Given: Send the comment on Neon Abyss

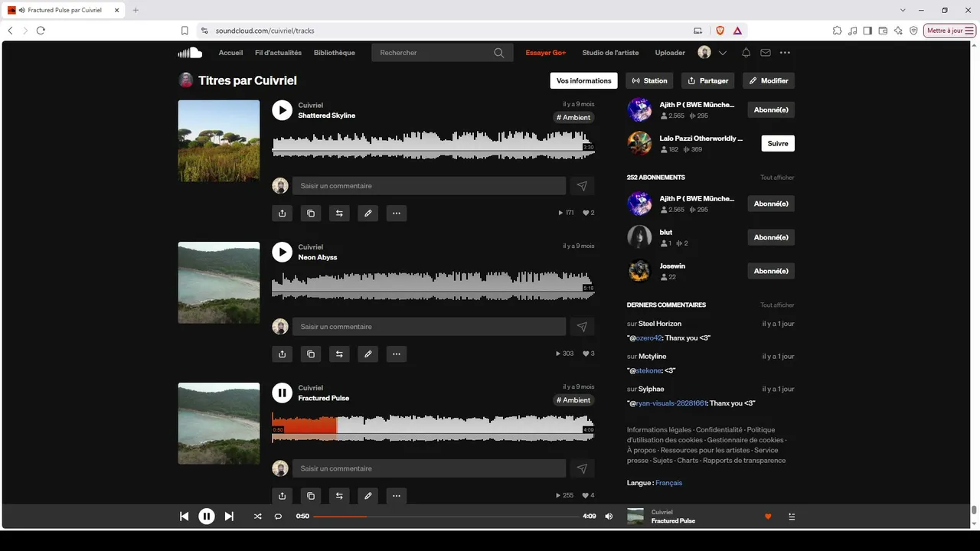Looking at the screenshot, I should coord(582,327).
